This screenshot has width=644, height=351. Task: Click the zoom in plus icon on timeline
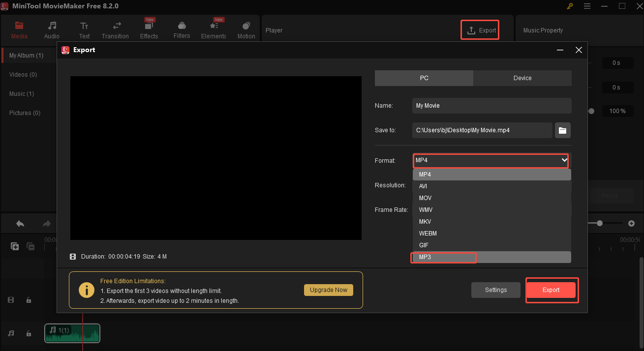(x=632, y=224)
